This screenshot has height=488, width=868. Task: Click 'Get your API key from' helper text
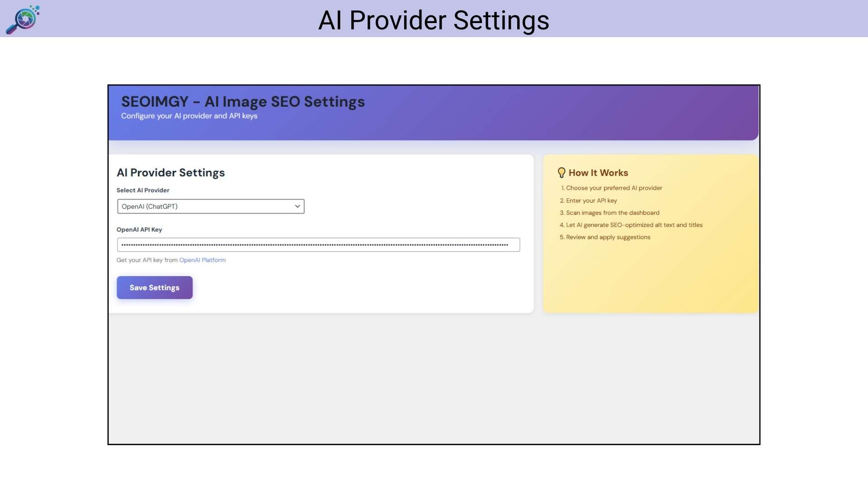(147, 260)
